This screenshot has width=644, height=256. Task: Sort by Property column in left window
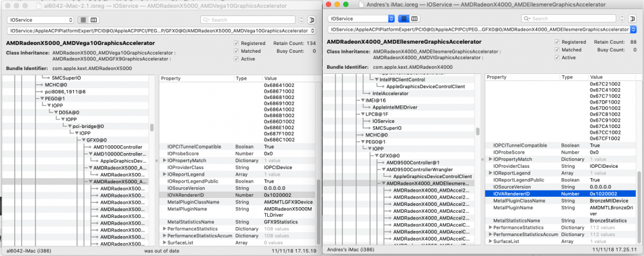tap(196, 78)
